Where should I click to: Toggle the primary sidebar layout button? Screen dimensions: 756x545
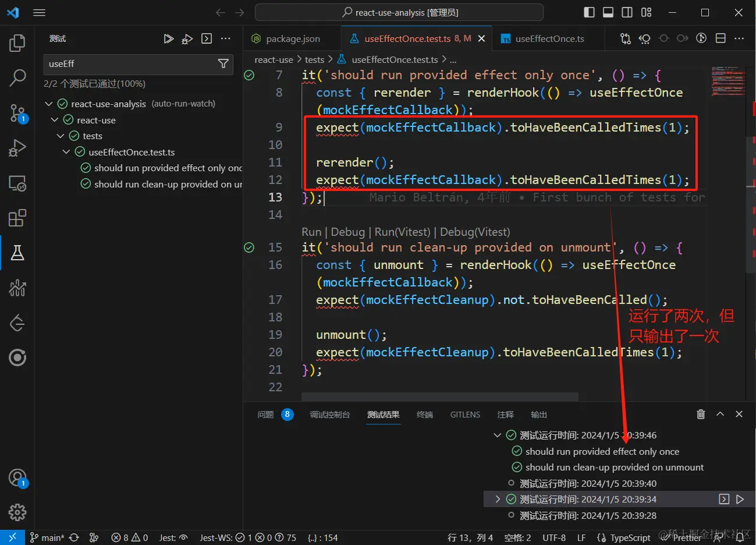click(x=589, y=12)
